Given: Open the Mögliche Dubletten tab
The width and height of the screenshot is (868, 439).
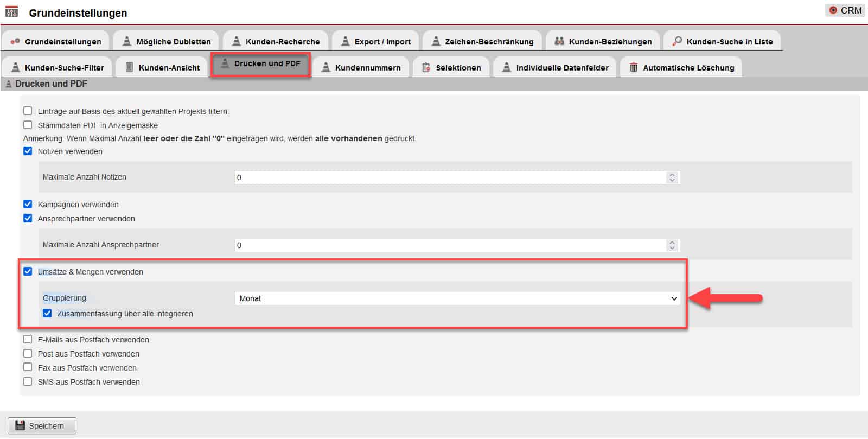Looking at the screenshot, I should coord(167,41).
